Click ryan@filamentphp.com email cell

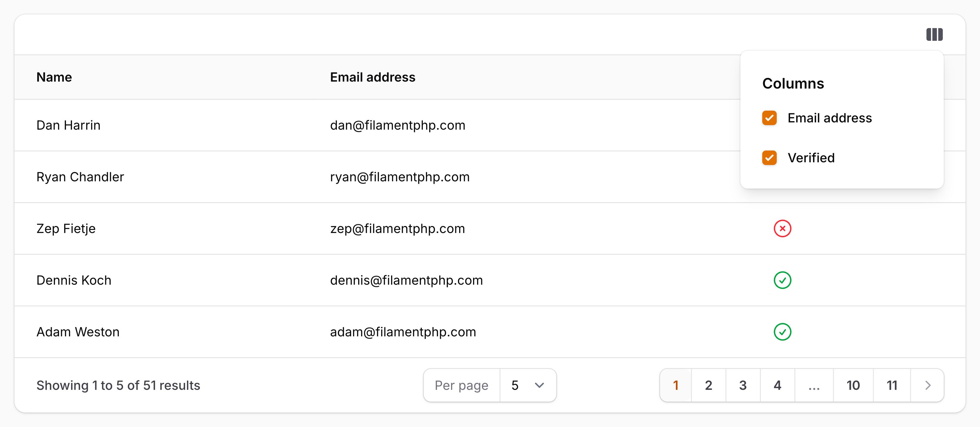tap(400, 177)
